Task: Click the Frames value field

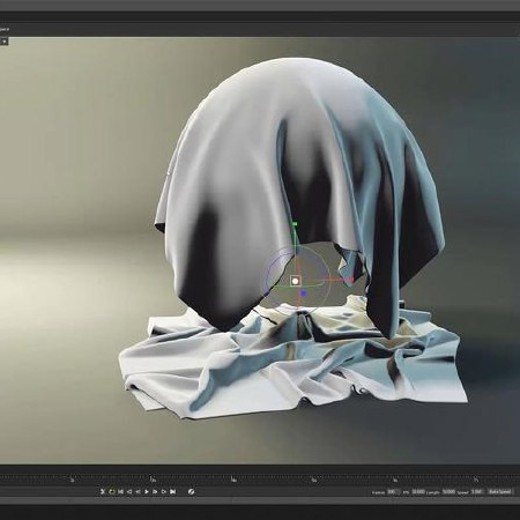Action: pos(394,492)
